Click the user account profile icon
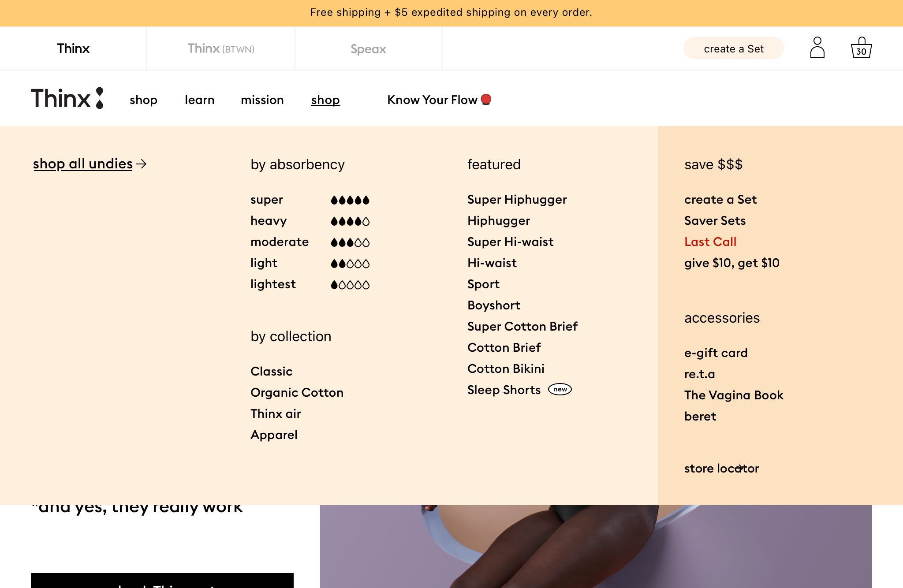 tap(817, 48)
